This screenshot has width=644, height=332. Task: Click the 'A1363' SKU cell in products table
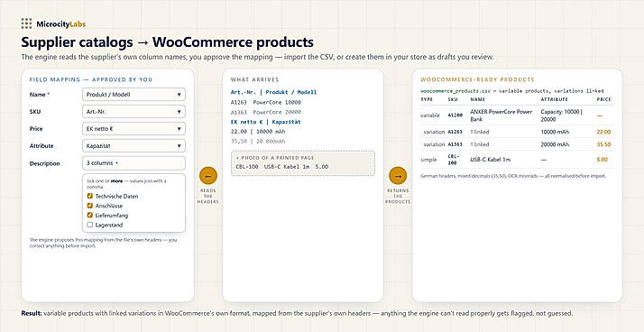(455, 144)
